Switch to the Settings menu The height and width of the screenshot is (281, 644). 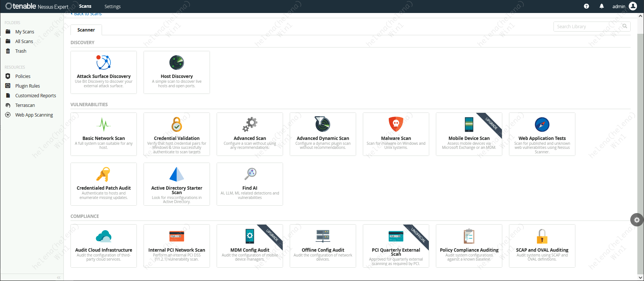pos(112,7)
